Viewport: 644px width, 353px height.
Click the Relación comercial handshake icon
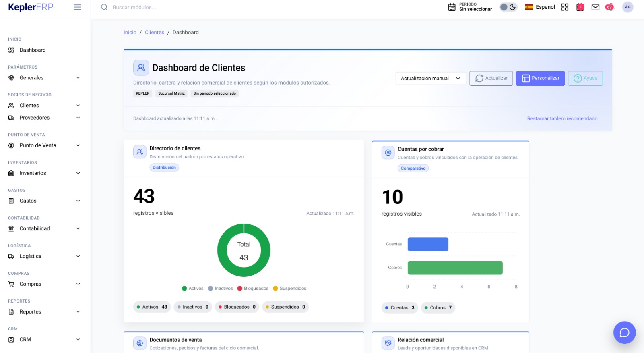pyautogui.click(x=388, y=343)
